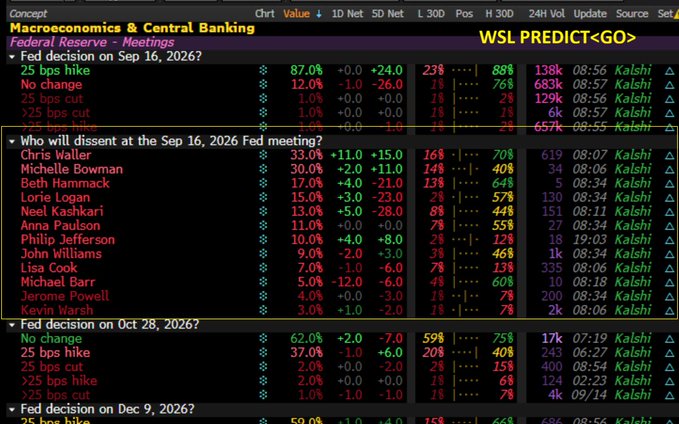
Task: Click alert triangle for Lorie Logan row
Action: pos(669,198)
